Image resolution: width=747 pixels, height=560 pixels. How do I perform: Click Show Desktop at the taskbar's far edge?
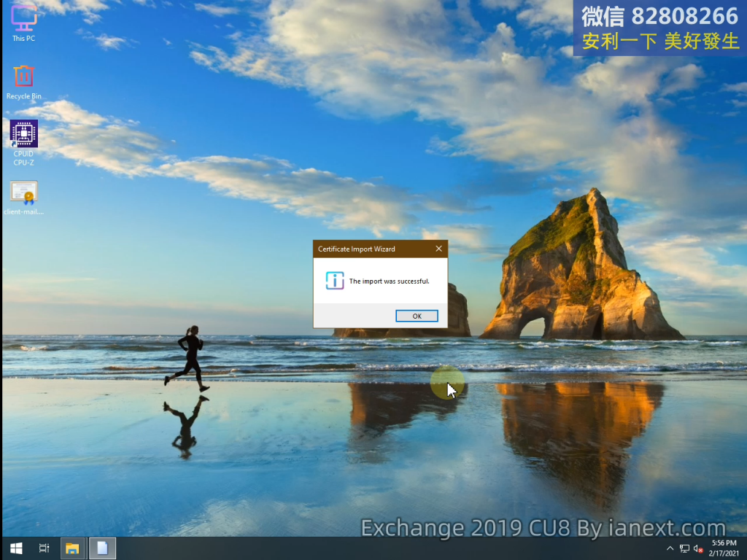745,548
